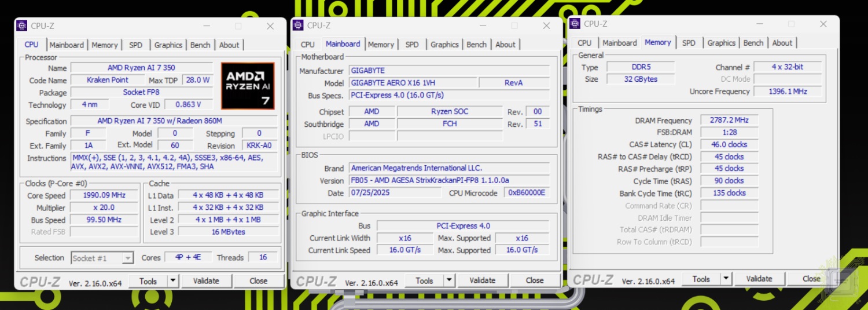Click the Uncore Frequency value 1396.1 MHz
The height and width of the screenshot is (310, 868).
click(787, 92)
